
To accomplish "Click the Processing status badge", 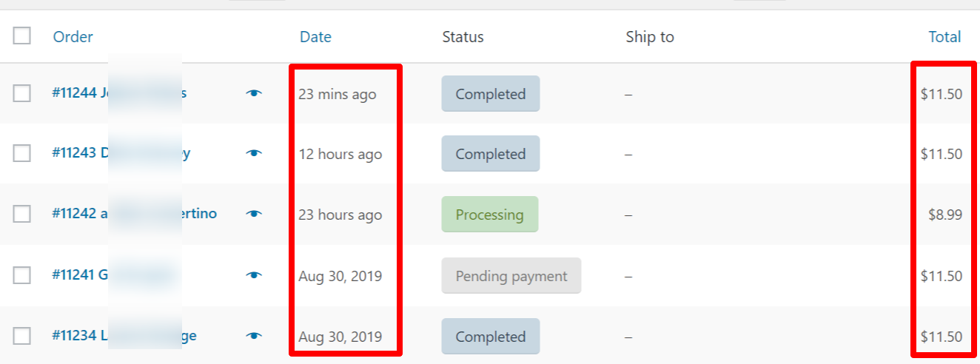I will (490, 215).
